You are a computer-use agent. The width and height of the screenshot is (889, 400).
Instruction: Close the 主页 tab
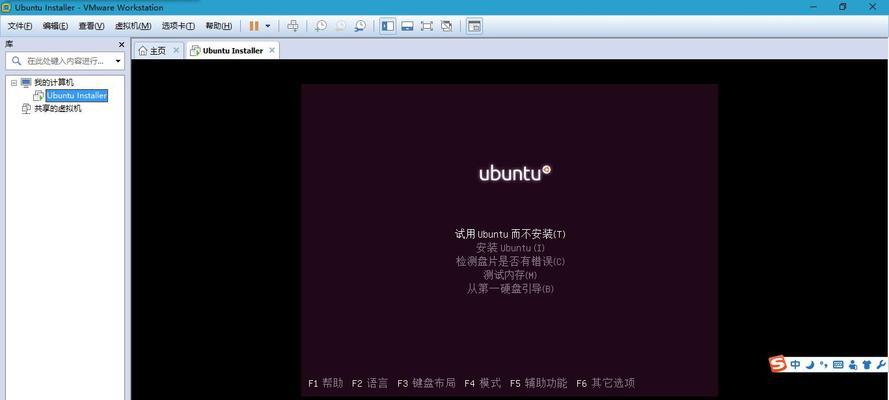(176, 50)
